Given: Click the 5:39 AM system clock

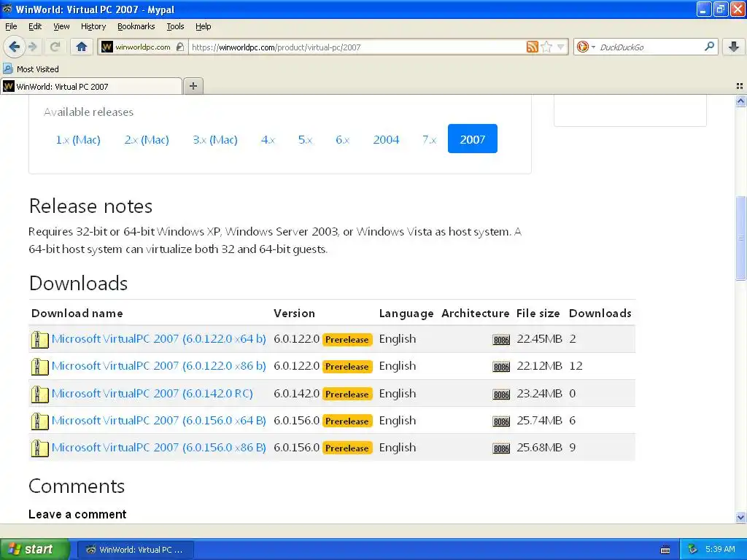Looking at the screenshot, I should click(720, 550).
